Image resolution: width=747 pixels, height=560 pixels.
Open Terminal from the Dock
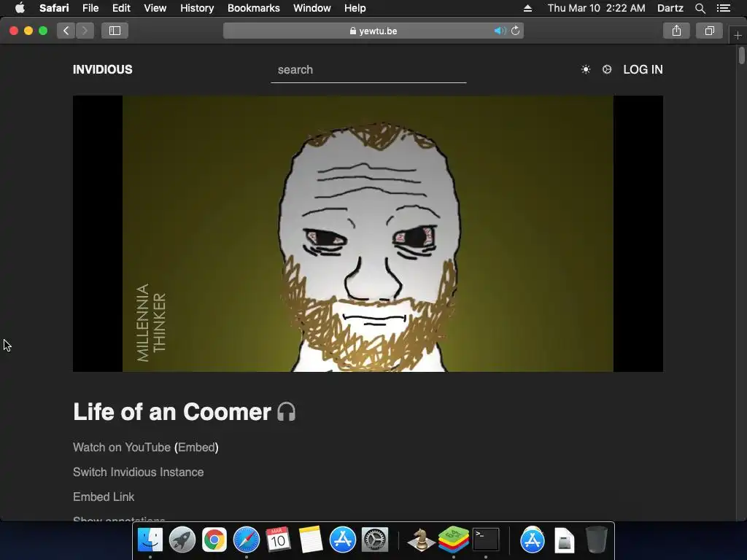[486, 540]
